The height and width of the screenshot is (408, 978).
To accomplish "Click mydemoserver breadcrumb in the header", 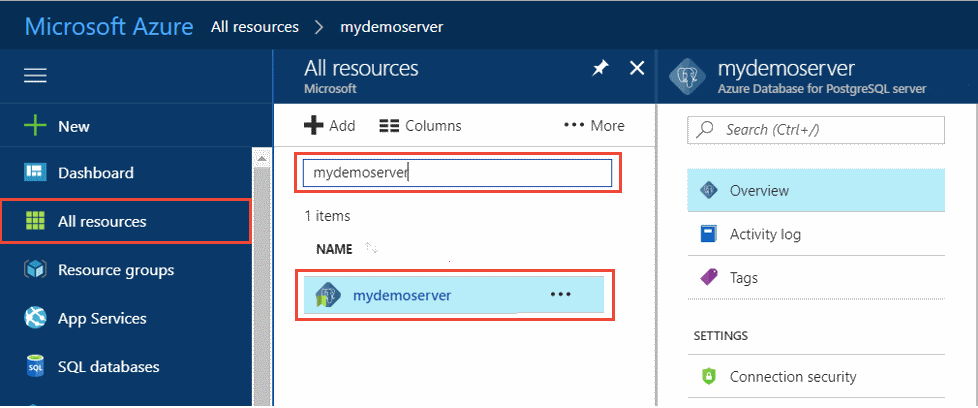I will pos(392,27).
